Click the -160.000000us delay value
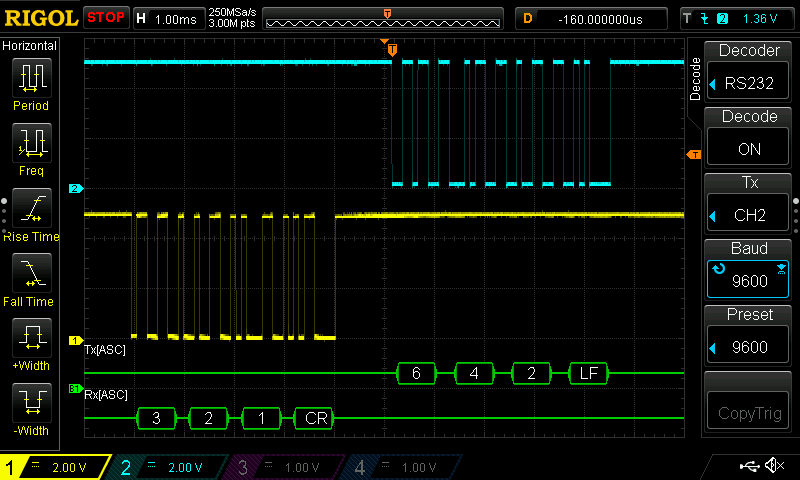Viewport: 800px width, 480px height. click(600, 19)
